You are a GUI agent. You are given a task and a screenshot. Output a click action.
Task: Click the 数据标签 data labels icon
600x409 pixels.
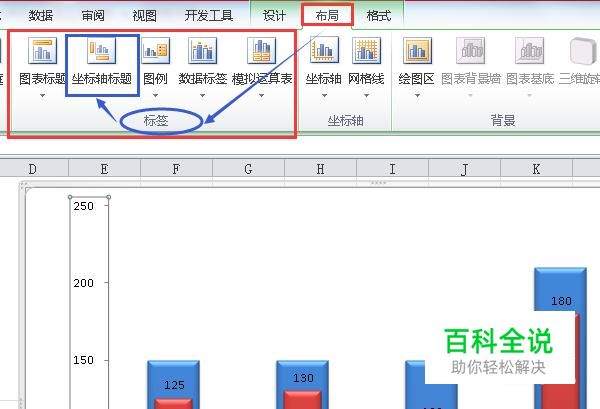(x=202, y=51)
